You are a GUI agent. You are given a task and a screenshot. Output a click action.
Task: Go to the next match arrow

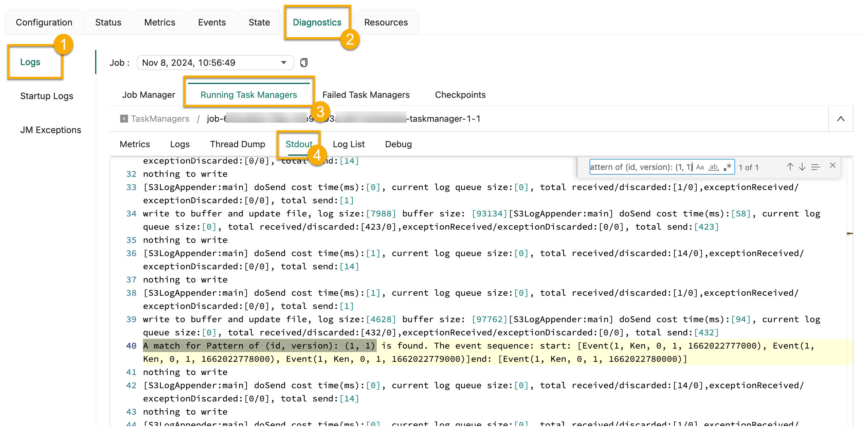point(802,167)
